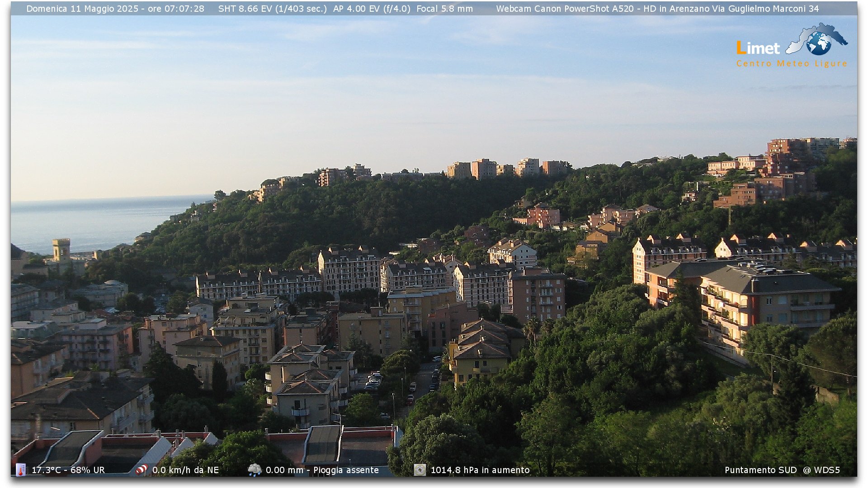Screen dimensions: 868x488
Task: Select the '17.3°C - 68% UR' reading
Action: pyautogui.click(x=68, y=470)
